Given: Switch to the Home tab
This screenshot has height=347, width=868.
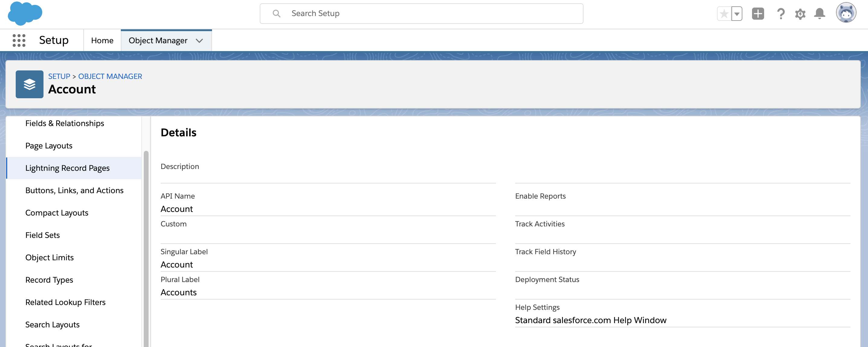Looking at the screenshot, I should [102, 40].
